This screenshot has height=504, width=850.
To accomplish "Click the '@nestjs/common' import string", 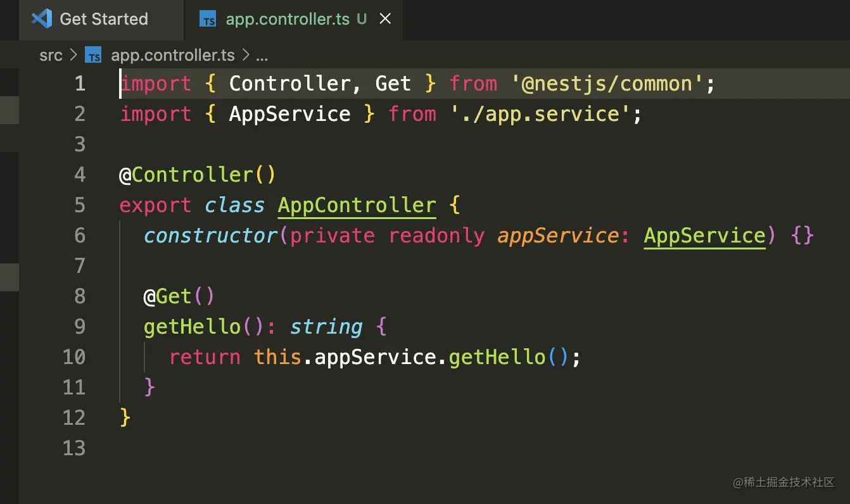I will click(x=607, y=84).
